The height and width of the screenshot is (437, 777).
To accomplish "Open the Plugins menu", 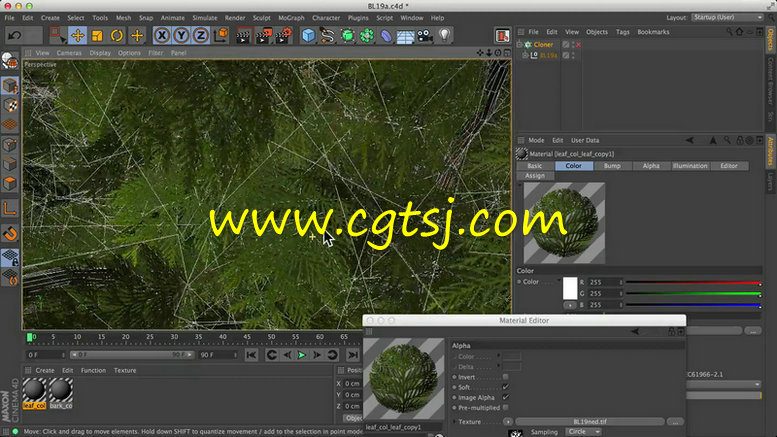I will click(x=358, y=18).
